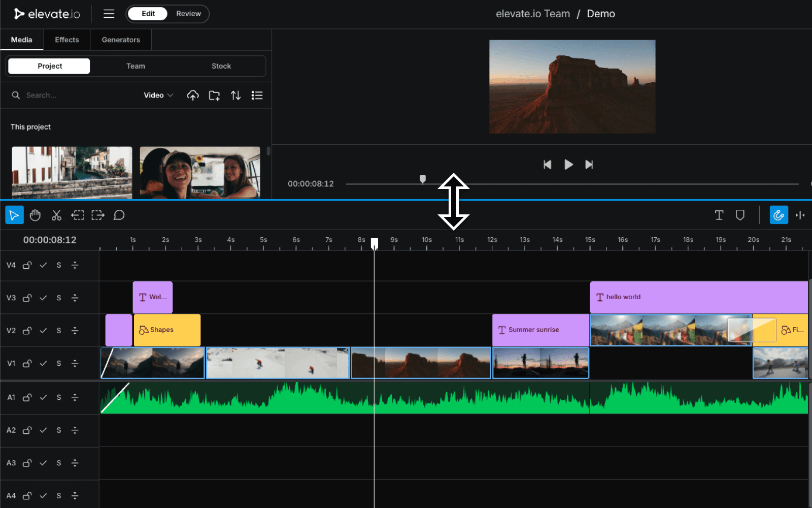Switch to the Effects tab

coord(67,40)
